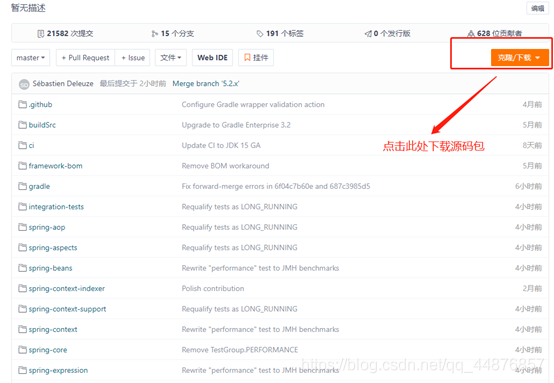Click the + Issue button

click(x=133, y=58)
